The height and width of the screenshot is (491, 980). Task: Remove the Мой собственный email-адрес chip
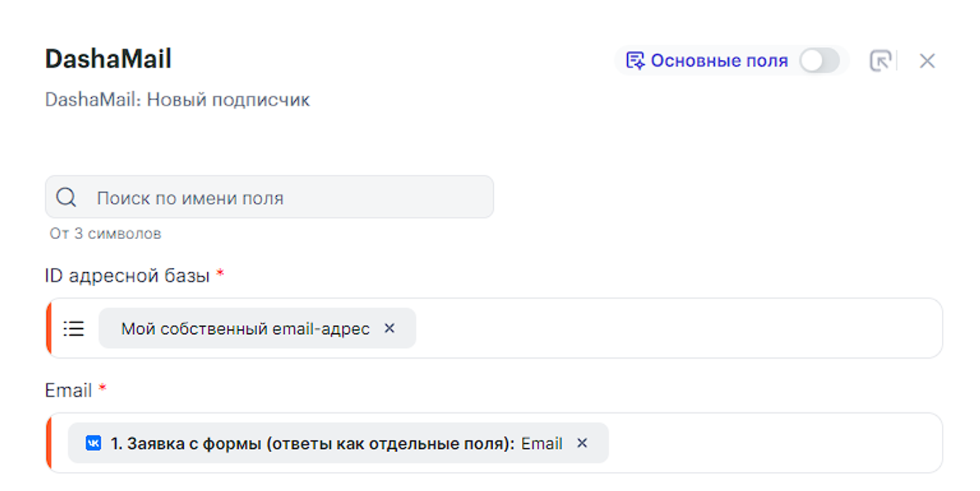coord(389,328)
